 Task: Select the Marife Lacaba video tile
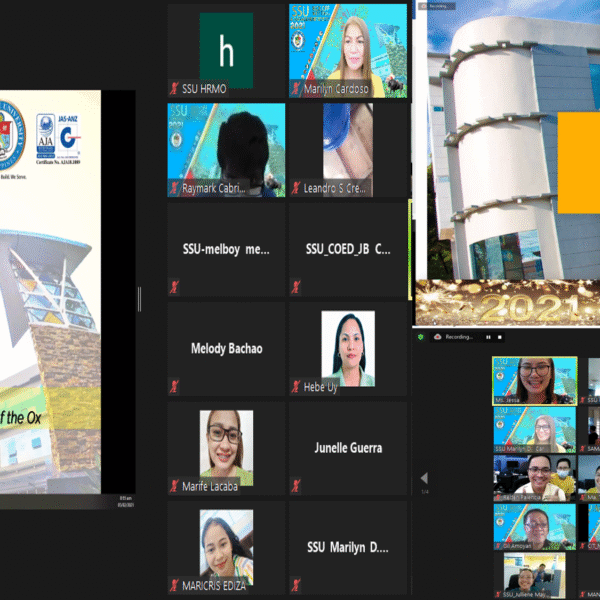(226, 448)
